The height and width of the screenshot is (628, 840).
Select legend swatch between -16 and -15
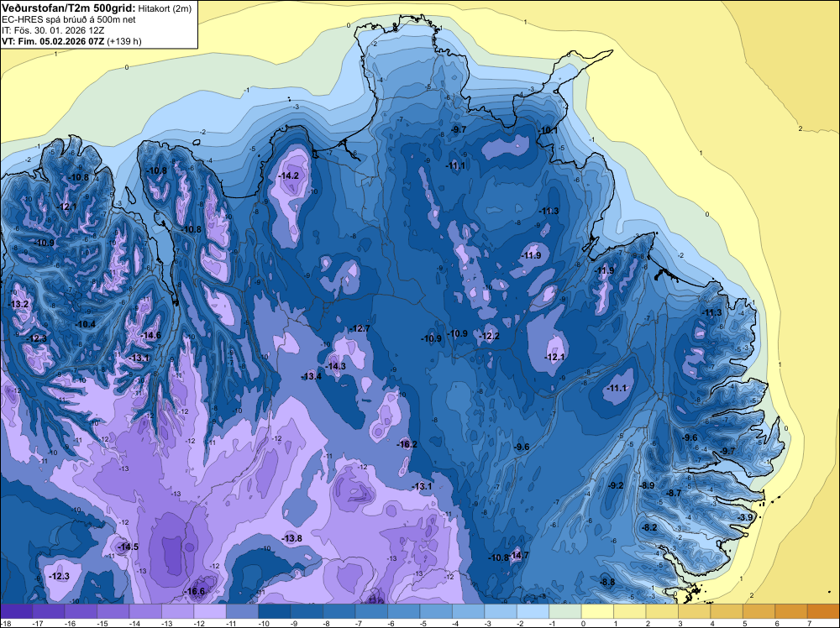[81, 611]
